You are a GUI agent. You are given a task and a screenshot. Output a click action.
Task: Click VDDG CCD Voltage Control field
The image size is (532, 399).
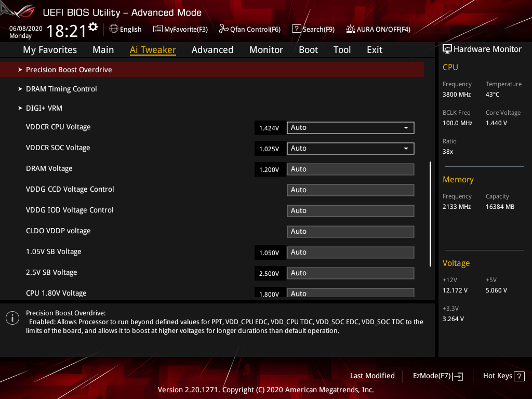coord(351,190)
